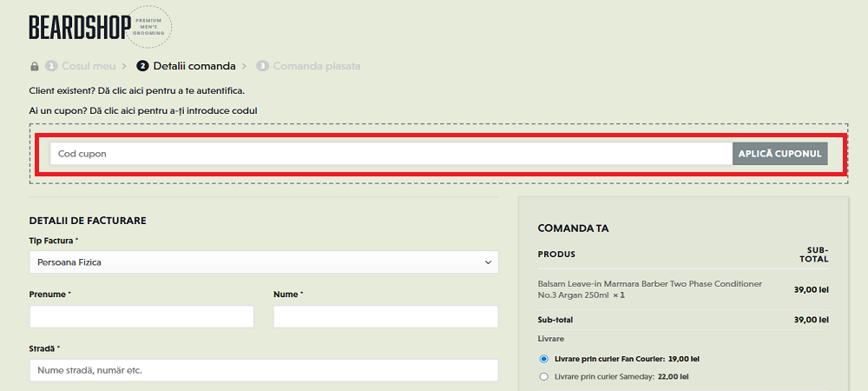Click the Nume text field
The width and height of the screenshot is (868, 391).
(x=385, y=316)
